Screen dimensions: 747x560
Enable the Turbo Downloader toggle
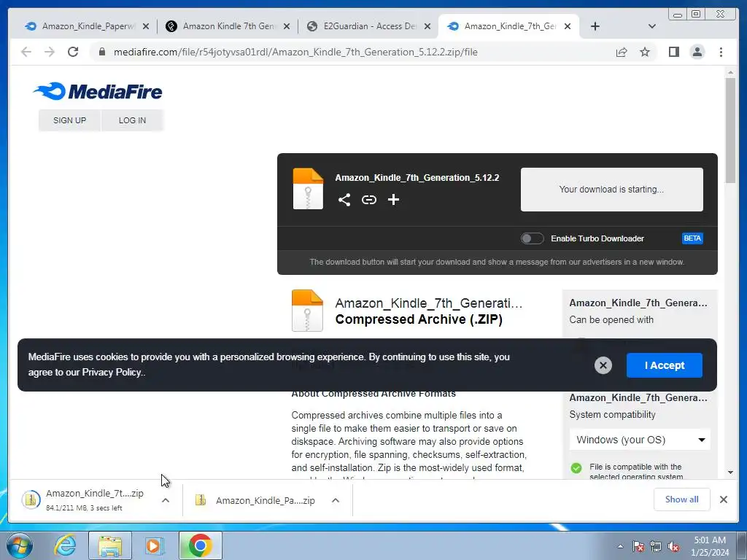(532, 238)
